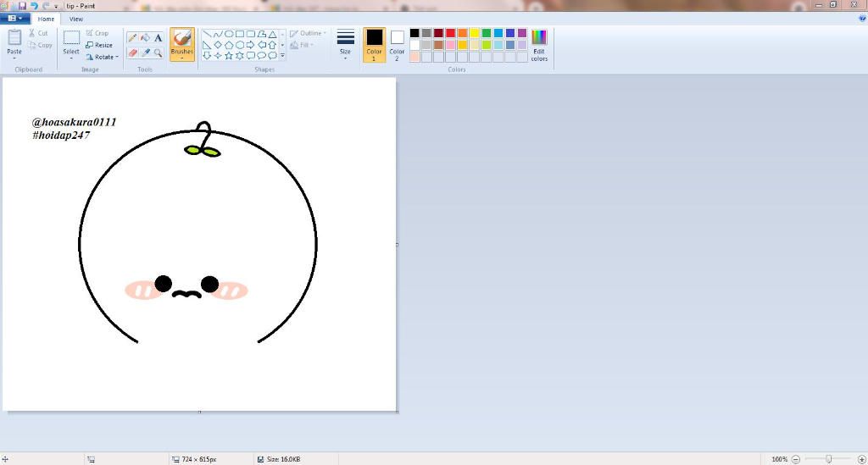Click the Cut button
Viewport: 868px width, 465px height.
(38, 33)
